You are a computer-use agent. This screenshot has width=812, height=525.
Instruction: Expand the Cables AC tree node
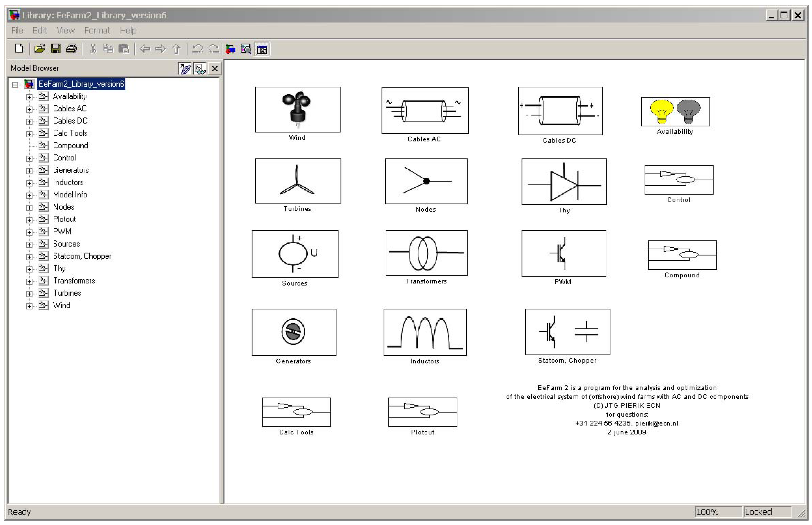[29, 109]
